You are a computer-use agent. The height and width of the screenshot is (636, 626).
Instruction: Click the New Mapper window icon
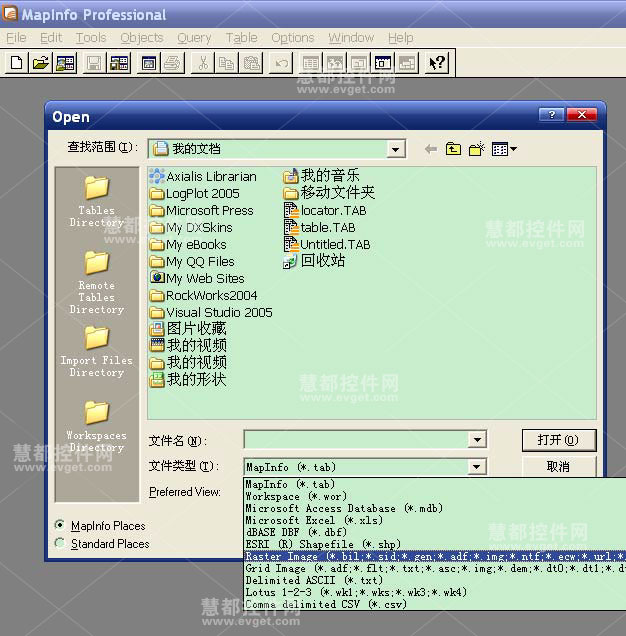tap(335, 62)
